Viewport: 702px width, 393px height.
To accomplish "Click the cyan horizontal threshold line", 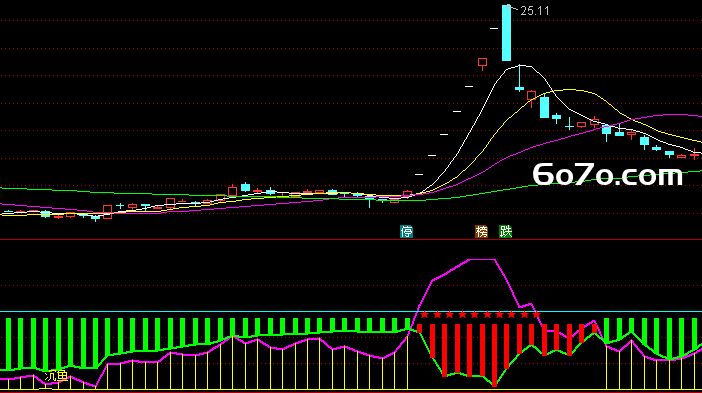I will (351, 311).
